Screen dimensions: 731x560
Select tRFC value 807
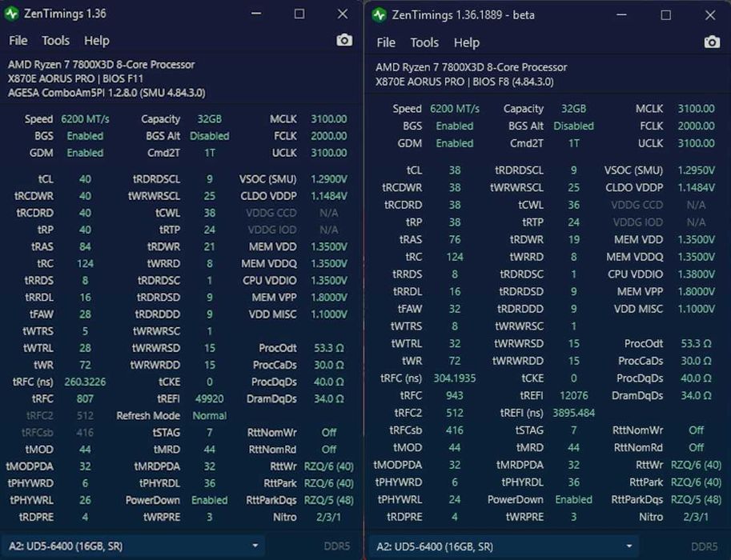tap(85, 399)
